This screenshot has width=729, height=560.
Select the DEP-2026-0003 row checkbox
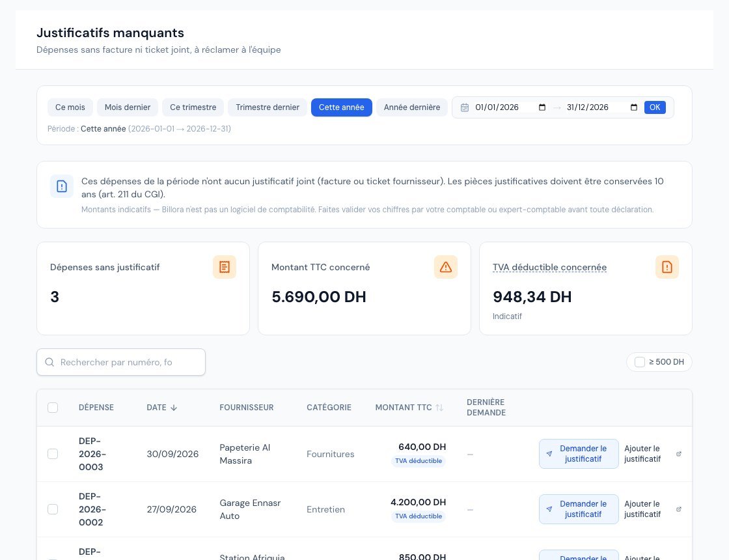pos(53,454)
